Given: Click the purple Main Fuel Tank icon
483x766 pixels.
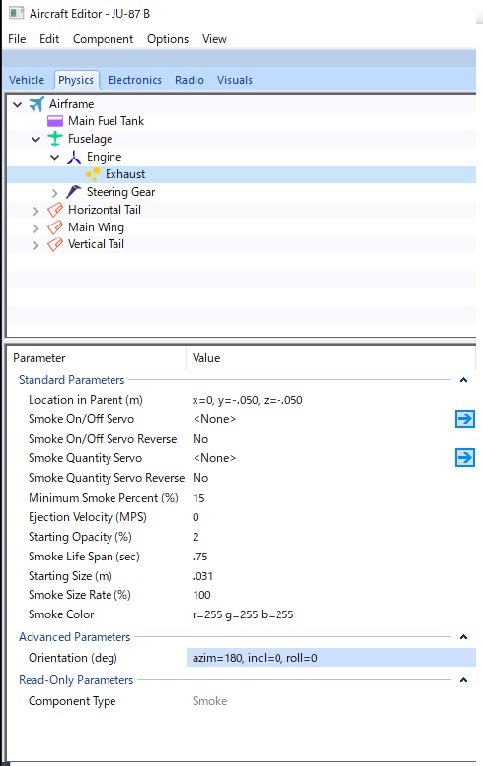Looking at the screenshot, I should (55, 121).
